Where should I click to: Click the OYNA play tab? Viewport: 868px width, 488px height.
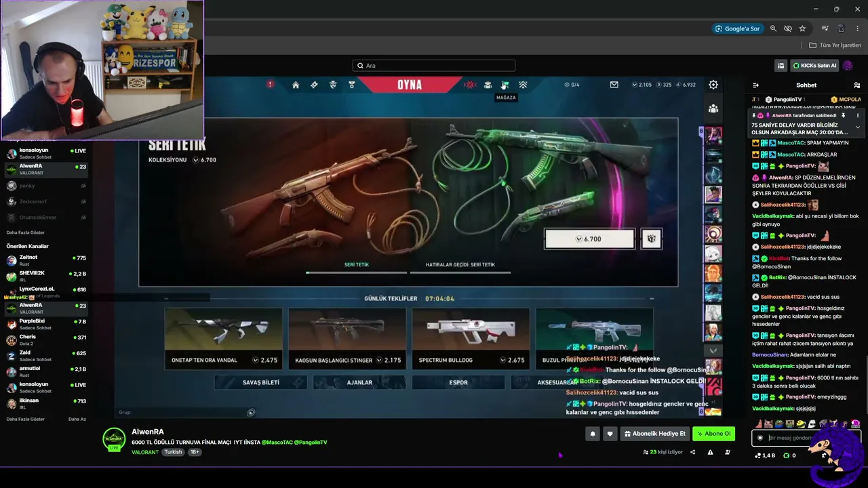410,85
